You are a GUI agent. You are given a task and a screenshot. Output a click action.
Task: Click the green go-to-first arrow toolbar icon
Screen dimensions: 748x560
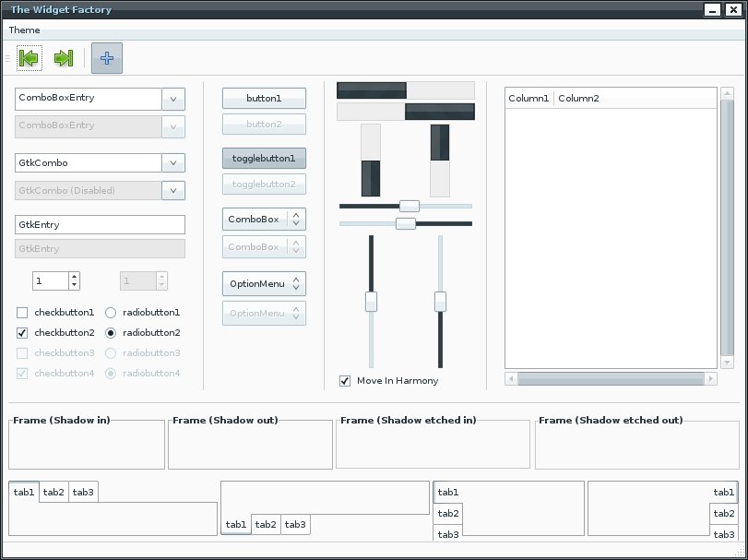click(30, 58)
